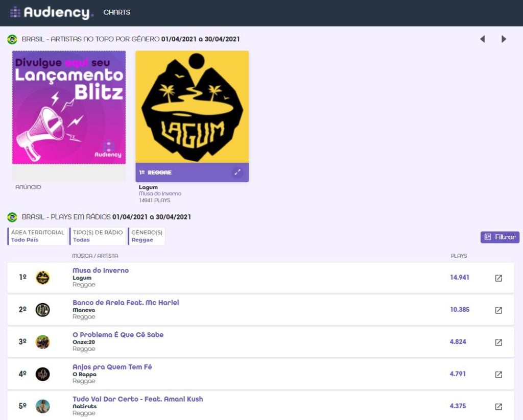The width and height of the screenshot is (523, 420).
Task: Advance to next genre artists with right arrow
Action: click(504, 39)
